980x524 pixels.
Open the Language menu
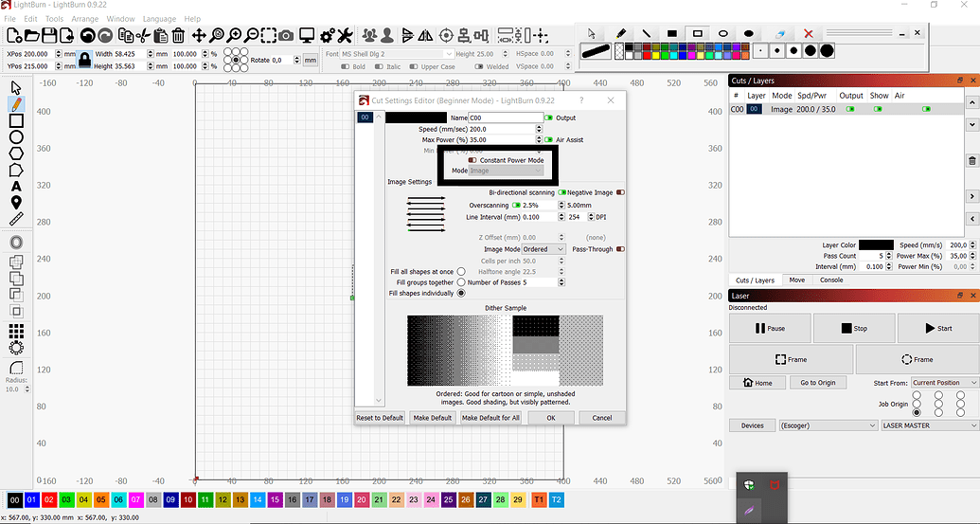159,19
